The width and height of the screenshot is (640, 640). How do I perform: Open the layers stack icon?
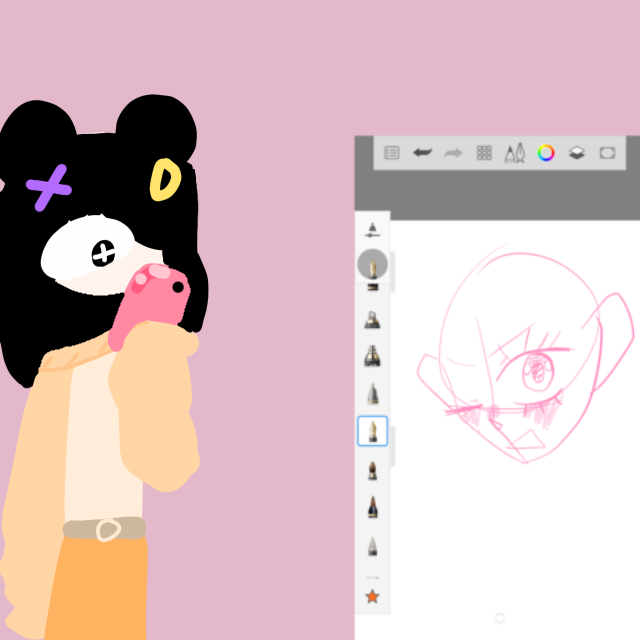pyautogui.click(x=577, y=153)
